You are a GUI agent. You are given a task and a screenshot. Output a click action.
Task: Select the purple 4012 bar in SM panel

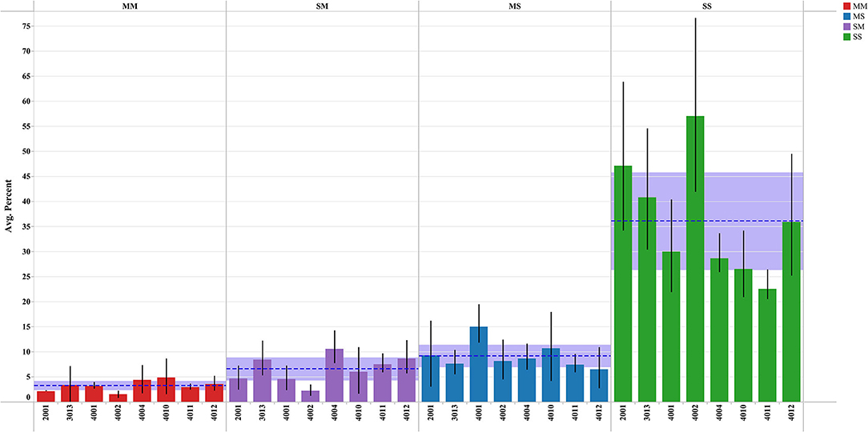pos(406,380)
